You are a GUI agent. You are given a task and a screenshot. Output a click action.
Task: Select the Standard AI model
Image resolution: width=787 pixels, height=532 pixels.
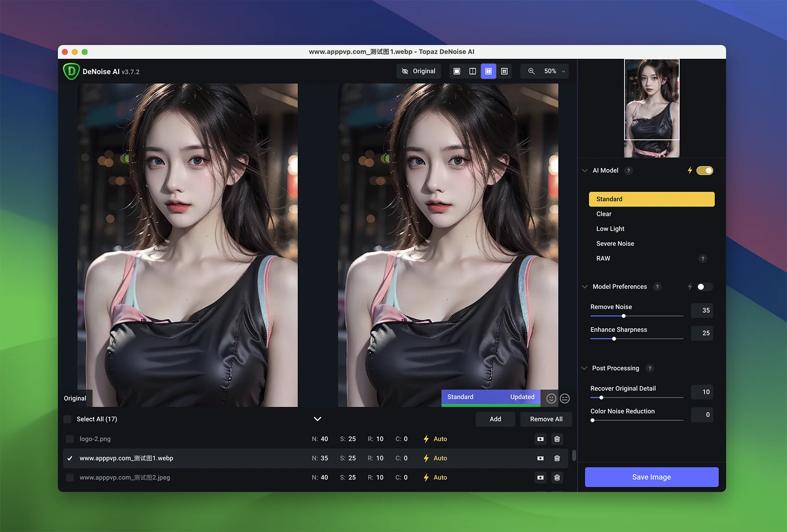[651, 199]
